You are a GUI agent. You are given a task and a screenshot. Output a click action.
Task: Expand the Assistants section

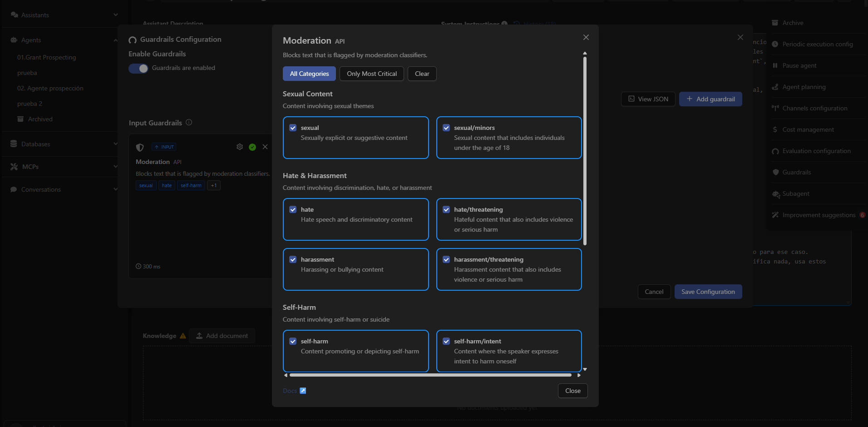point(116,15)
